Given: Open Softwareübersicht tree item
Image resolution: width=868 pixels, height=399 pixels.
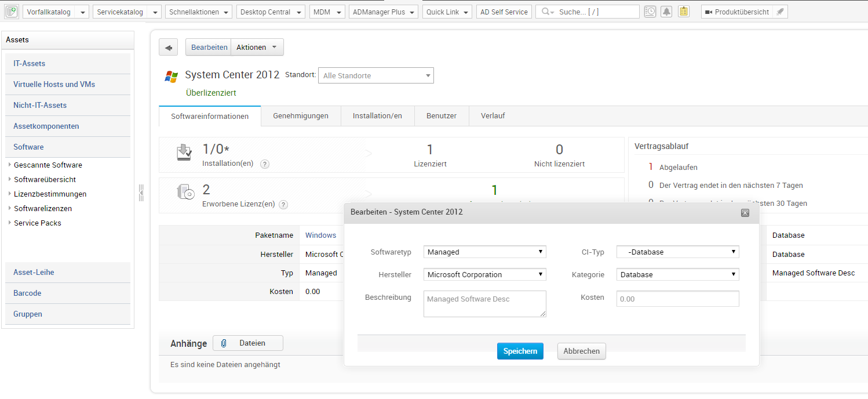Looking at the screenshot, I should pyautogui.click(x=45, y=179).
